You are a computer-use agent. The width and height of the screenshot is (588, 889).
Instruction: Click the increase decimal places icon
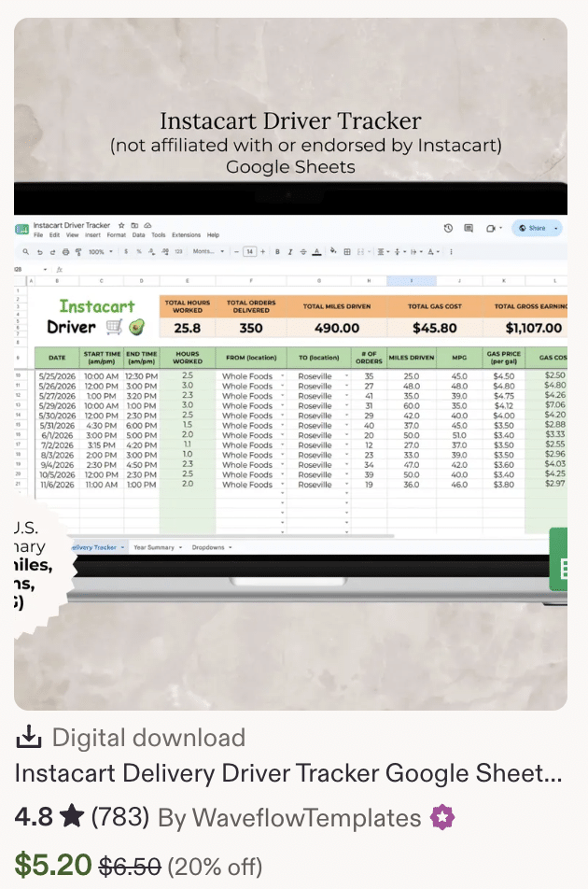pos(165,252)
